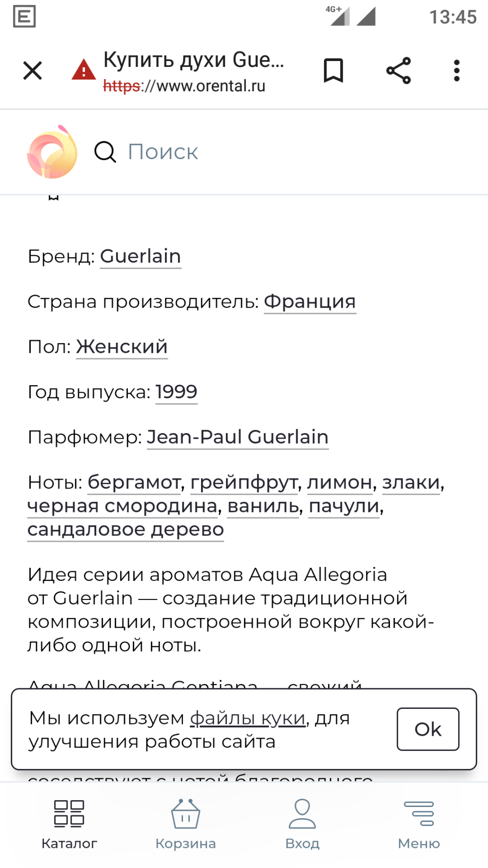Viewport: 488px width, 868px height.
Task: Select the Франция country link
Action: coord(310,301)
